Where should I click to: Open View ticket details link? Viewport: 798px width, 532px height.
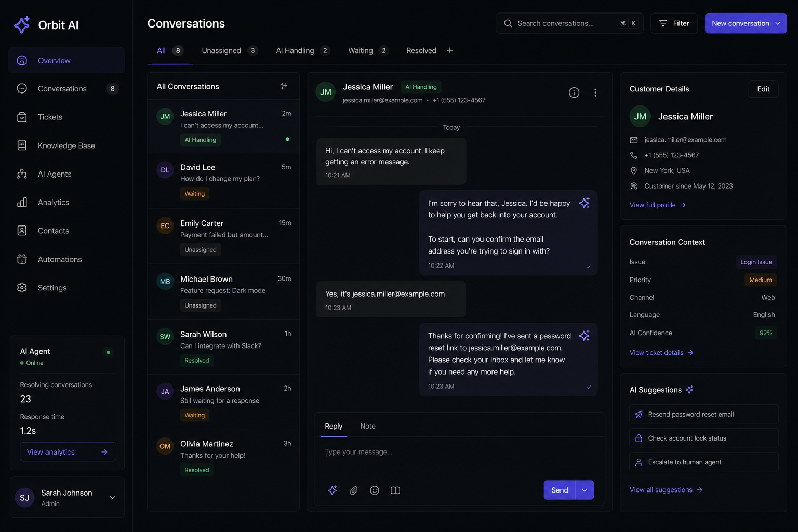pyautogui.click(x=661, y=353)
